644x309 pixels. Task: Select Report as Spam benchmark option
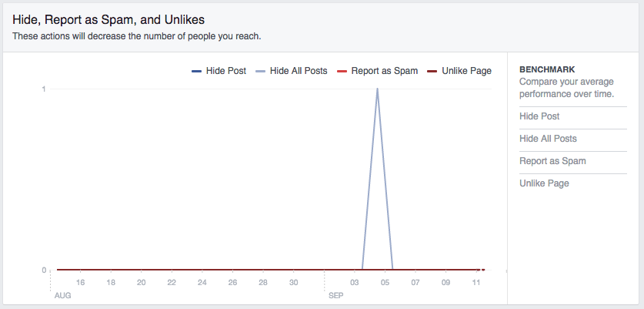tap(552, 161)
